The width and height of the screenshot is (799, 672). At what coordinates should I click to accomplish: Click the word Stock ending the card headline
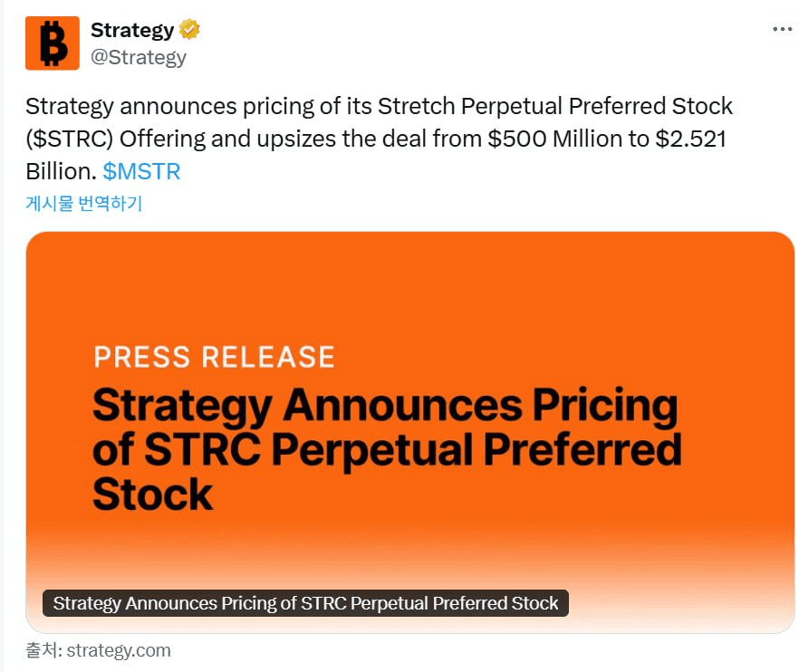153,494
